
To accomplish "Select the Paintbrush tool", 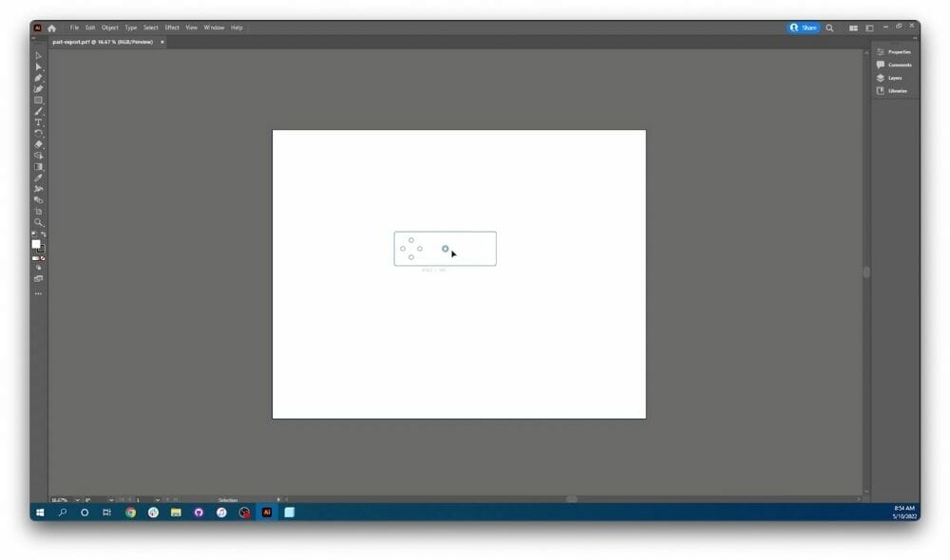I will coord(38,110).
